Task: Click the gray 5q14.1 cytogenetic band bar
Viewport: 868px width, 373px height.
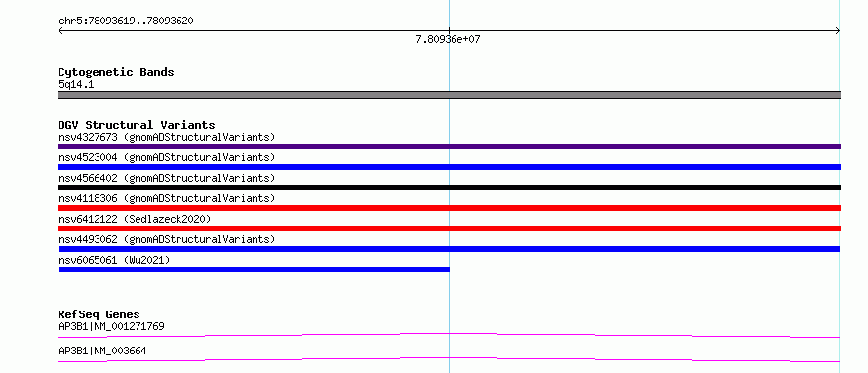Action: 449,95
